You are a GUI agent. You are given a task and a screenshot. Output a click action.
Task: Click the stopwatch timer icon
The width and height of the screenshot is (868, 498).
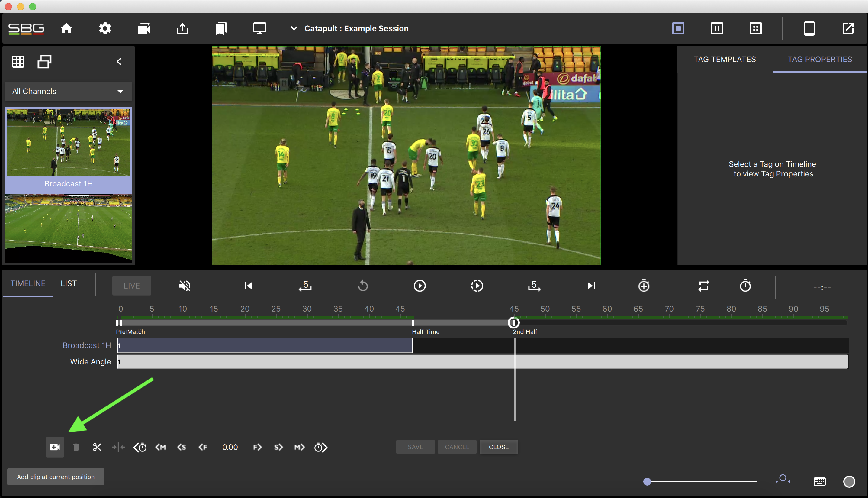(745, 286)
